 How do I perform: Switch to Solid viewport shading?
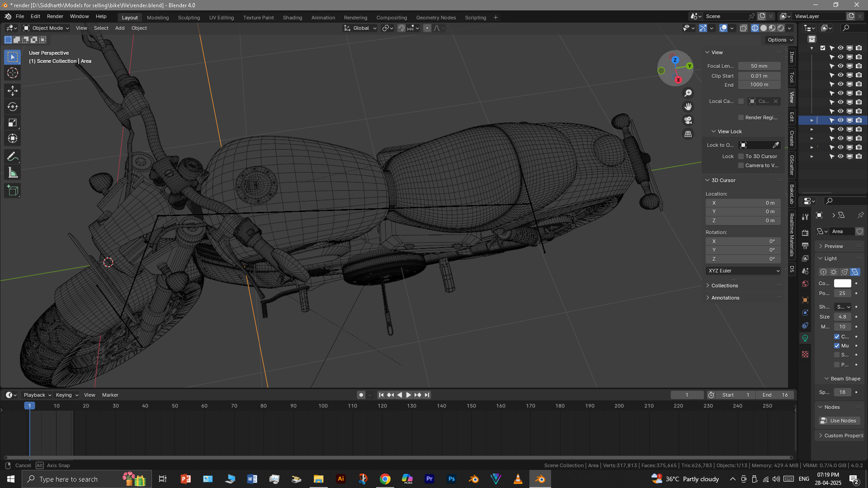click(764, 28)
